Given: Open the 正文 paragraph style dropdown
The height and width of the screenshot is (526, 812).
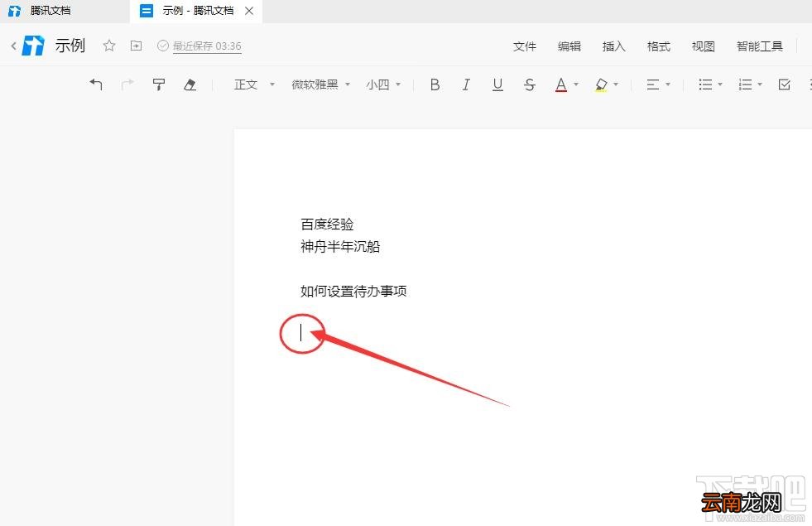Looking at the screenshot, I should coord(254,84).
